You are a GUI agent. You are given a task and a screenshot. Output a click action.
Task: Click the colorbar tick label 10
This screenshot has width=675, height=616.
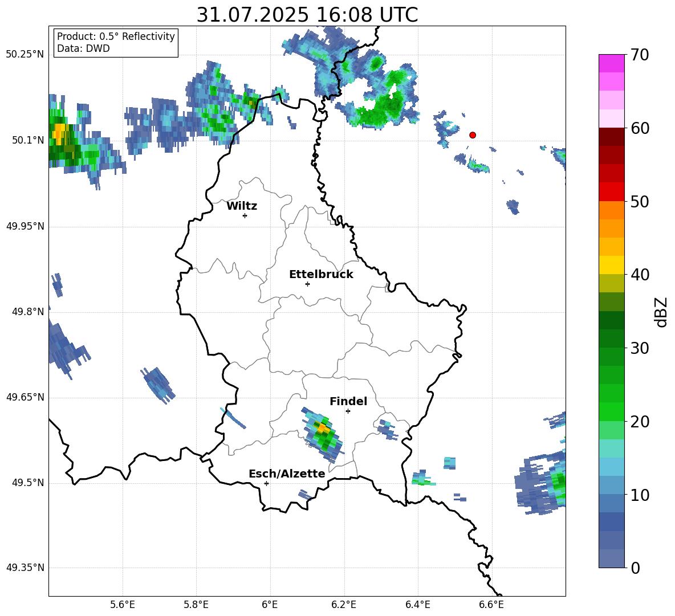tap(640, 495)
